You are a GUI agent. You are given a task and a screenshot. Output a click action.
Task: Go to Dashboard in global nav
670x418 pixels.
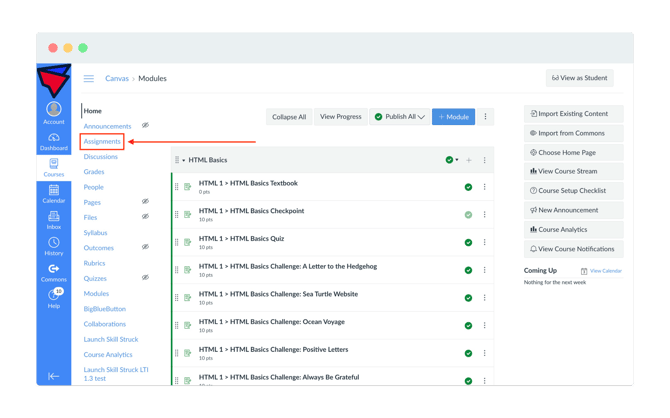(54, 141)
